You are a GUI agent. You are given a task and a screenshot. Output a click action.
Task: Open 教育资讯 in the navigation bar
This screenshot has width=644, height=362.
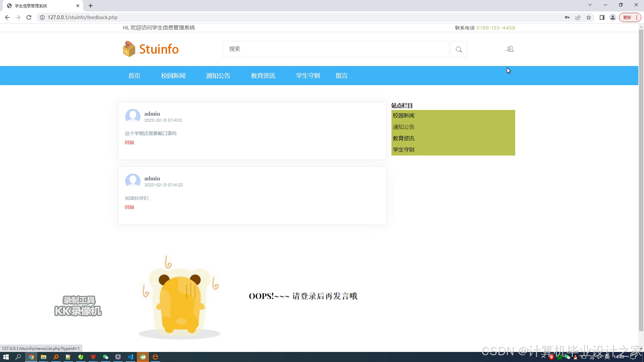[263, 76]
